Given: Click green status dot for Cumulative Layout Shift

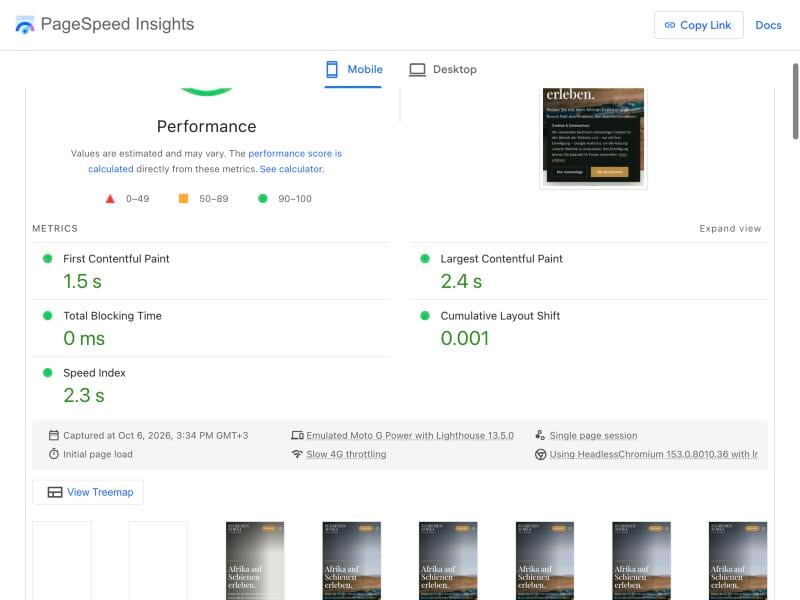Looking at the screenshot, I should pos(424,316).
